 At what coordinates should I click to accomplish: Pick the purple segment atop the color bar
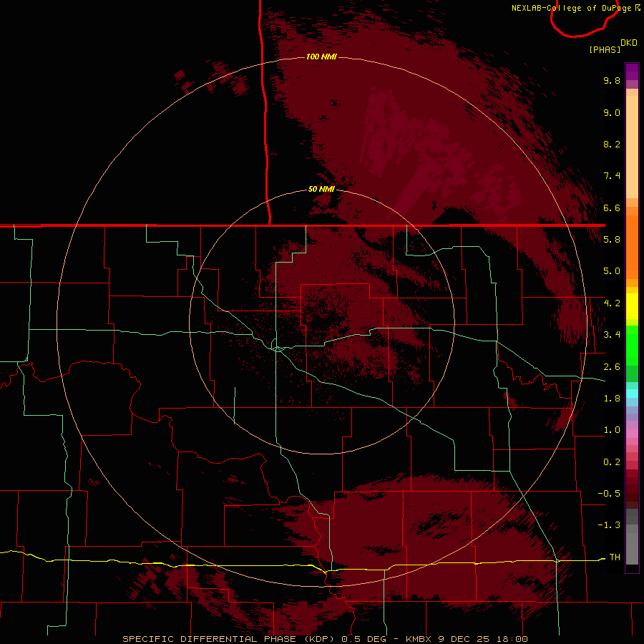[x=632, y=72]
